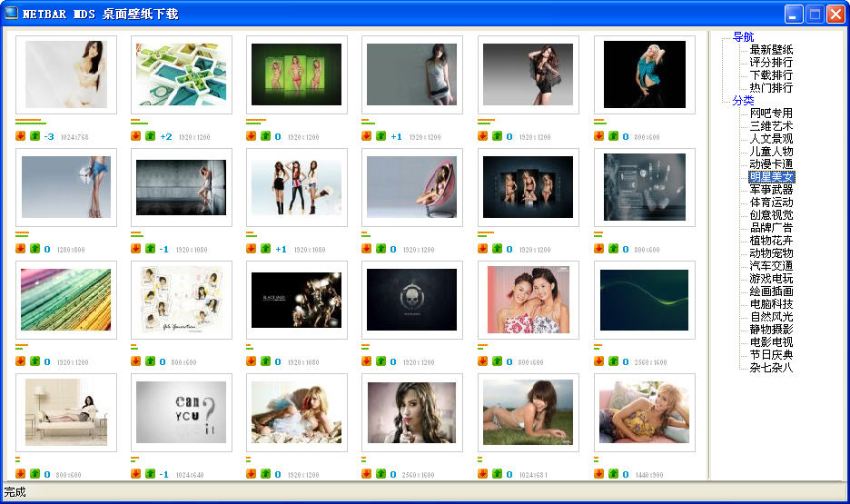Choose the 三维艺术 category
Screen dimensions: 850x504
tap(771, 126)
